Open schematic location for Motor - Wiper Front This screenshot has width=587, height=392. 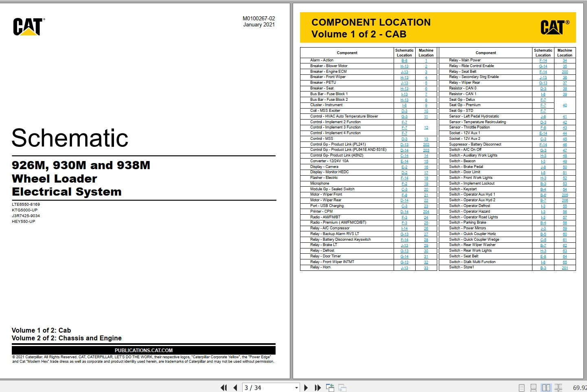coord(404,195)
